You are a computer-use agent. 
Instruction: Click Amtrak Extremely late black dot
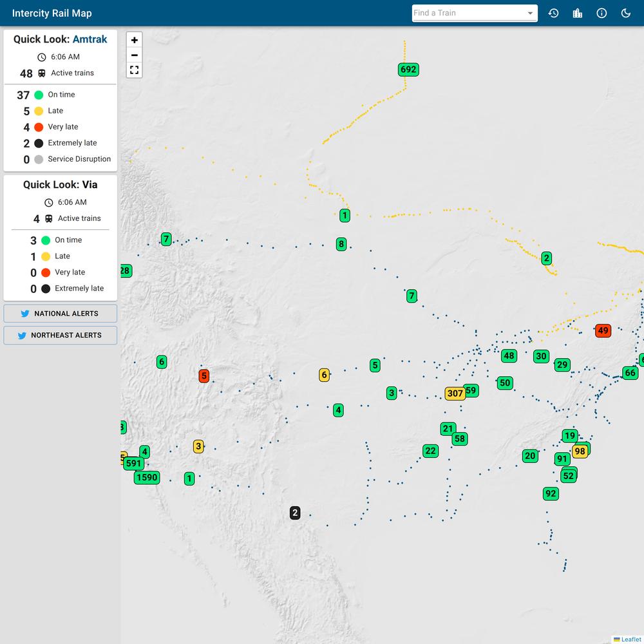point(39,144)
